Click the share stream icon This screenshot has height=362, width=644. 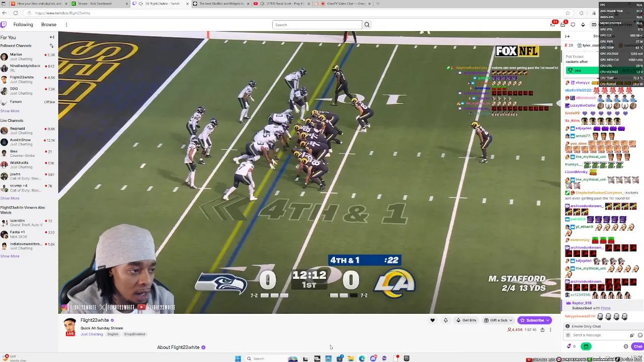[542, 330]
